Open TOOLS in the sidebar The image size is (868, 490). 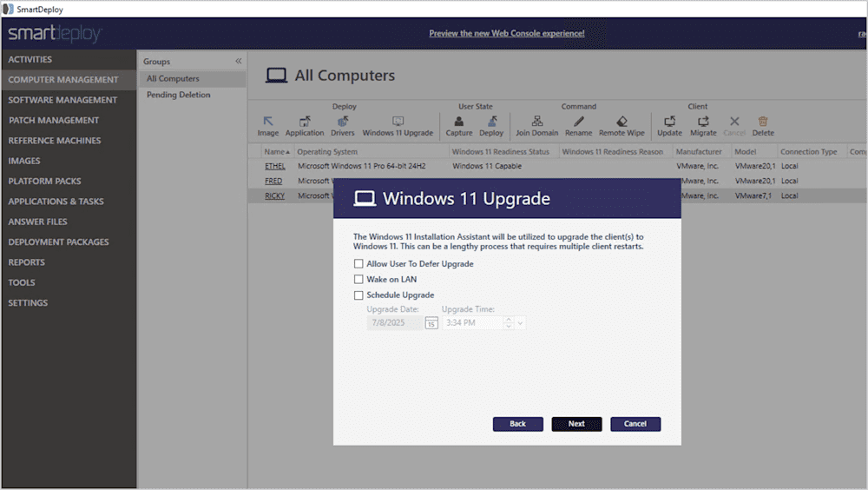click(x=69, y=282)
